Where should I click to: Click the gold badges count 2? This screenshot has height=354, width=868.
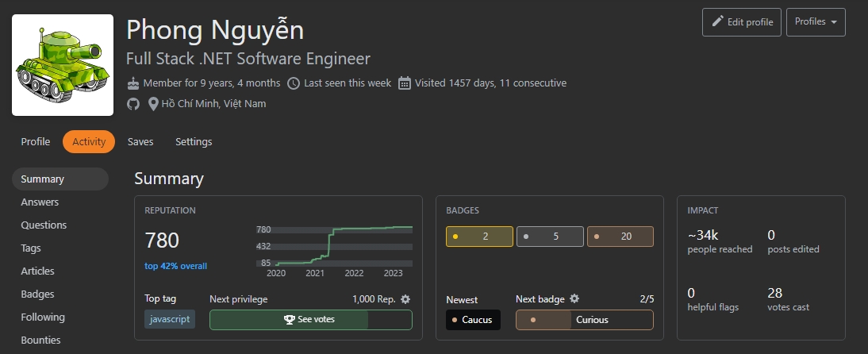(479, 237)
